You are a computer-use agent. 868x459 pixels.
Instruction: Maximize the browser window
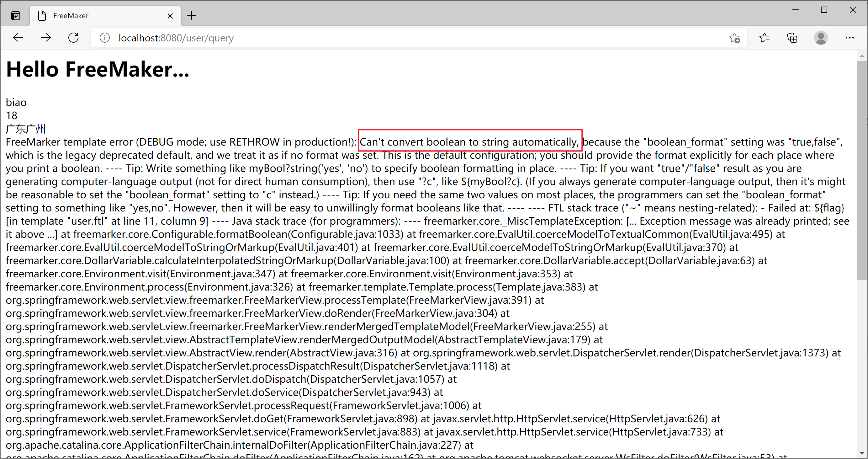(x=824, y=10)
